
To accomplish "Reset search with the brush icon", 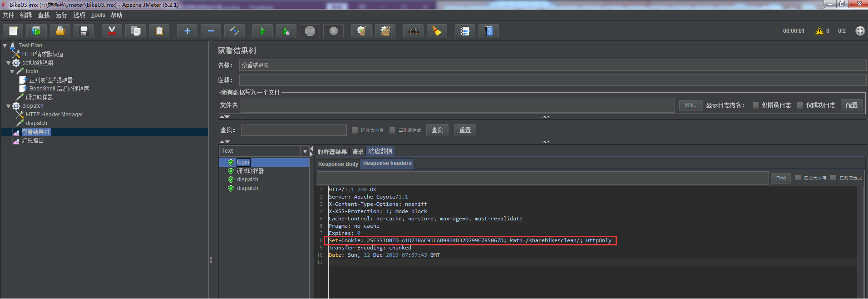I will [437, 31].
